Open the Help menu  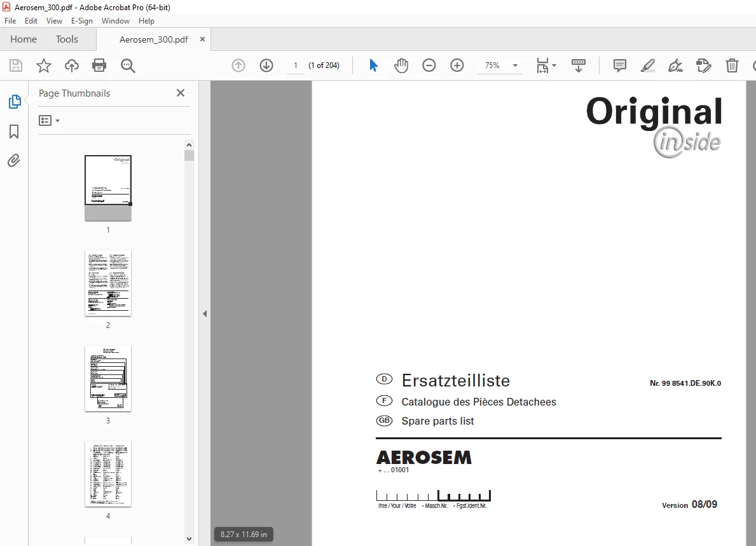tap(146, 21)
